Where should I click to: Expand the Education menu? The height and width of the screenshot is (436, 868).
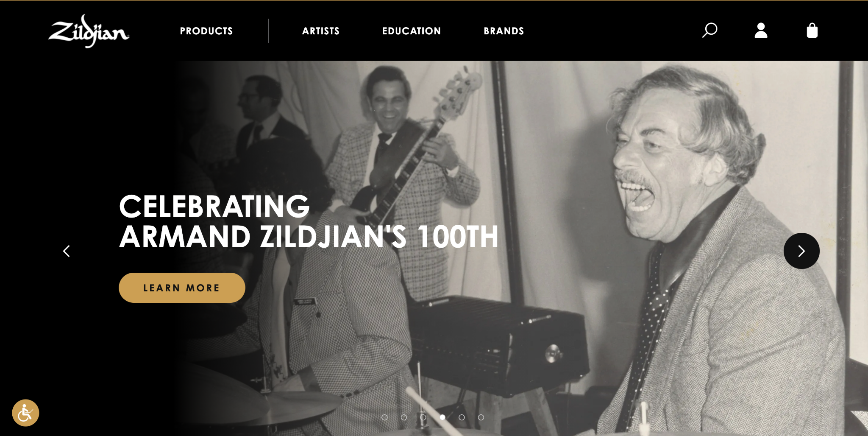click(x=412, y=31)
